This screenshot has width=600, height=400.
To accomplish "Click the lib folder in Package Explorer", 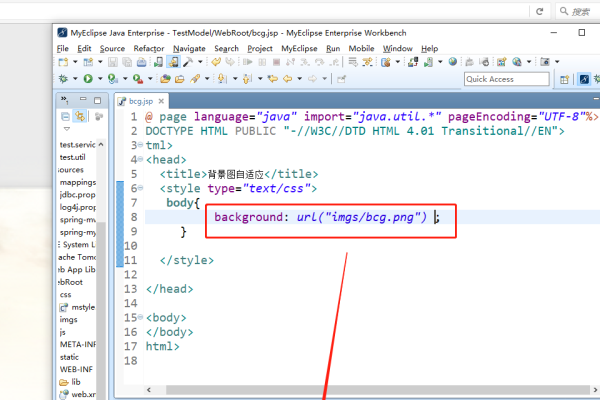I will click(x=76, y=382).
